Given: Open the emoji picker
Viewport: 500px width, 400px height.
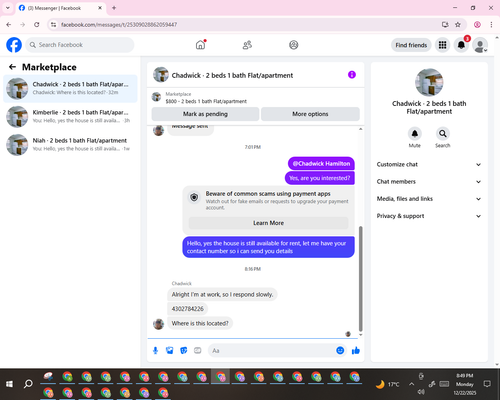Looking at the screenshot, I should point(340,350).
